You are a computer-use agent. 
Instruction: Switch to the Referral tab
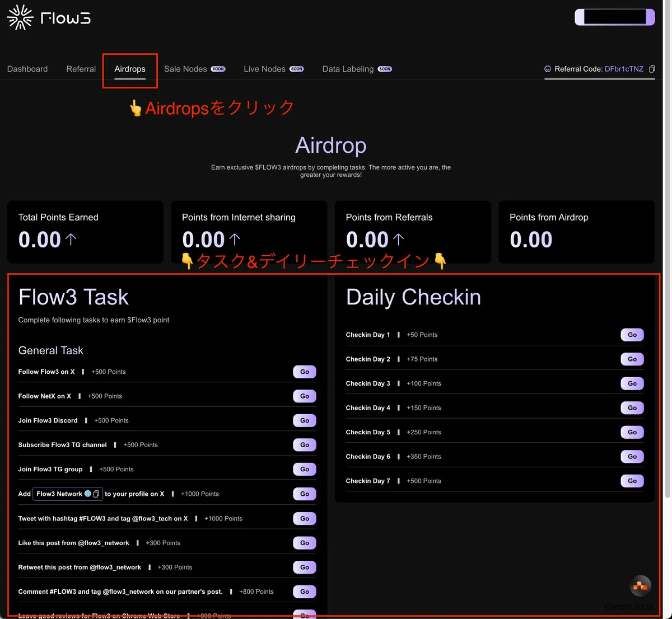click(x=81, y=69)
